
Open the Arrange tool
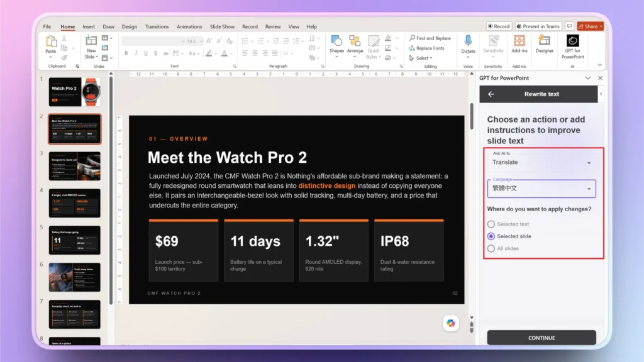point(355,46)
